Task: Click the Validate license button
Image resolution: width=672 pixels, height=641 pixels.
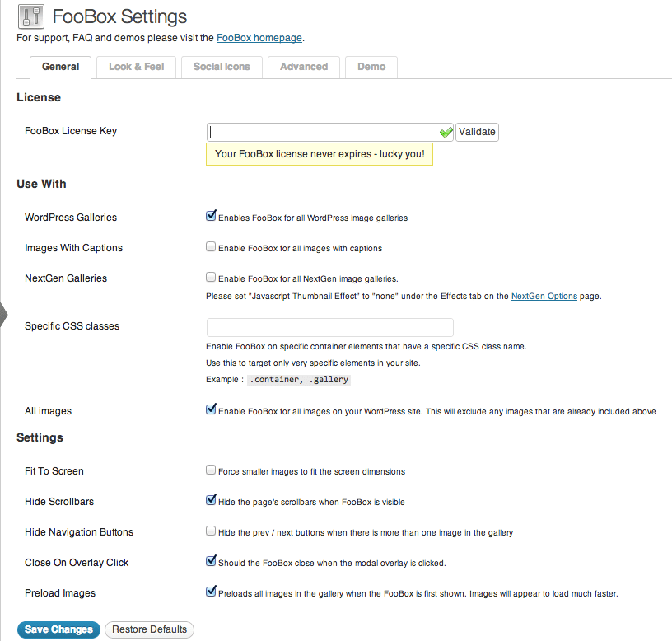Action: coord(477,132)
